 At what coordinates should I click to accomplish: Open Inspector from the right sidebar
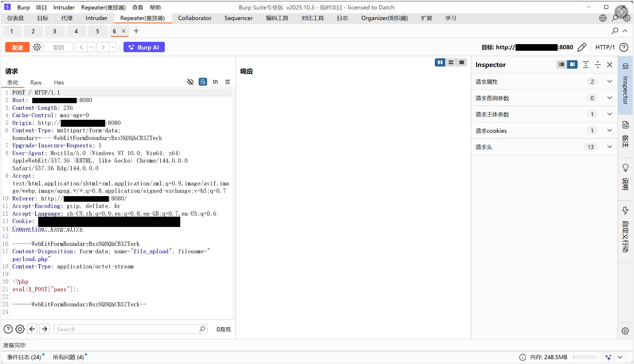coord(625,85)
